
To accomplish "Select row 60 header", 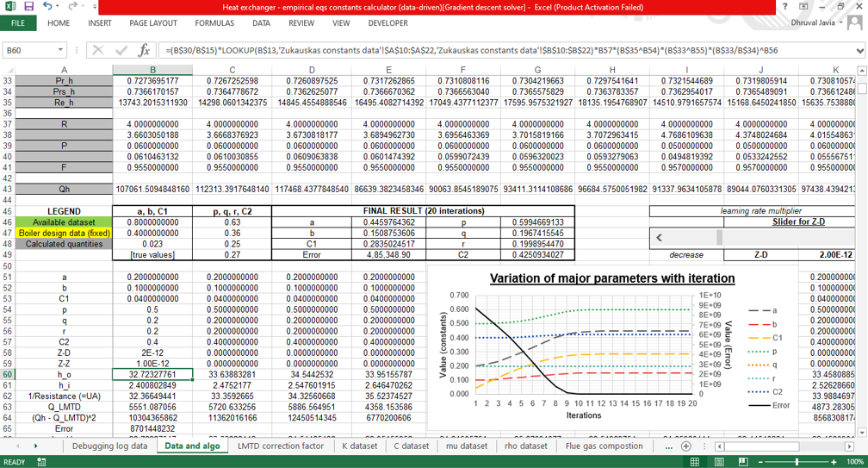I will [x=7, y=374].
